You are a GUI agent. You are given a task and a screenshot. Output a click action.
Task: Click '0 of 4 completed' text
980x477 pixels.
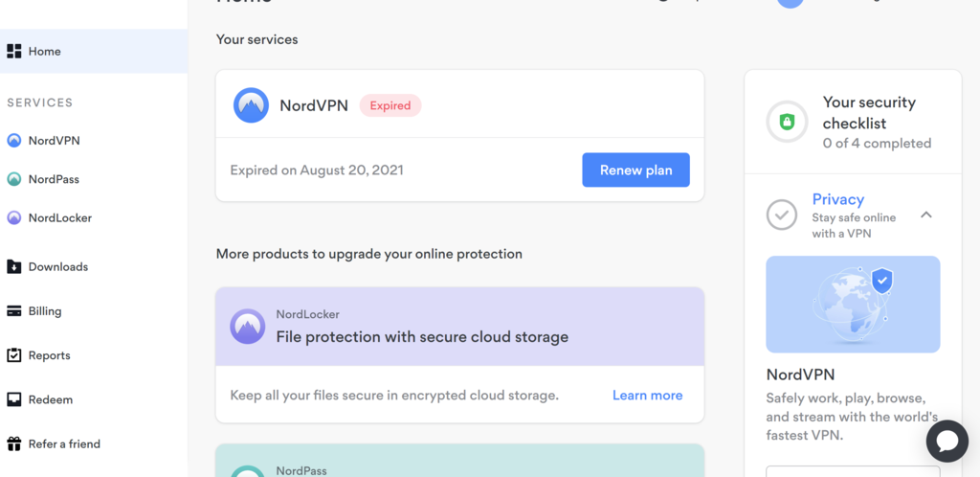pos(877,143)
